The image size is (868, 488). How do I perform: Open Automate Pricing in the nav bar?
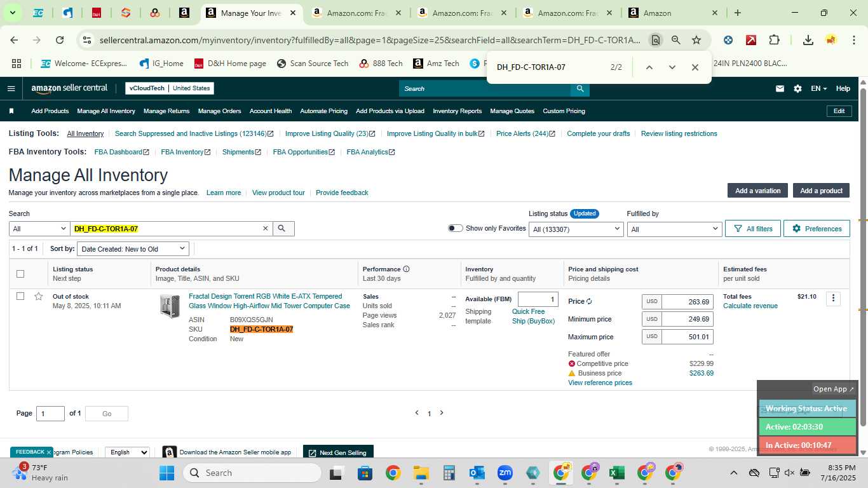coord(324,111)
